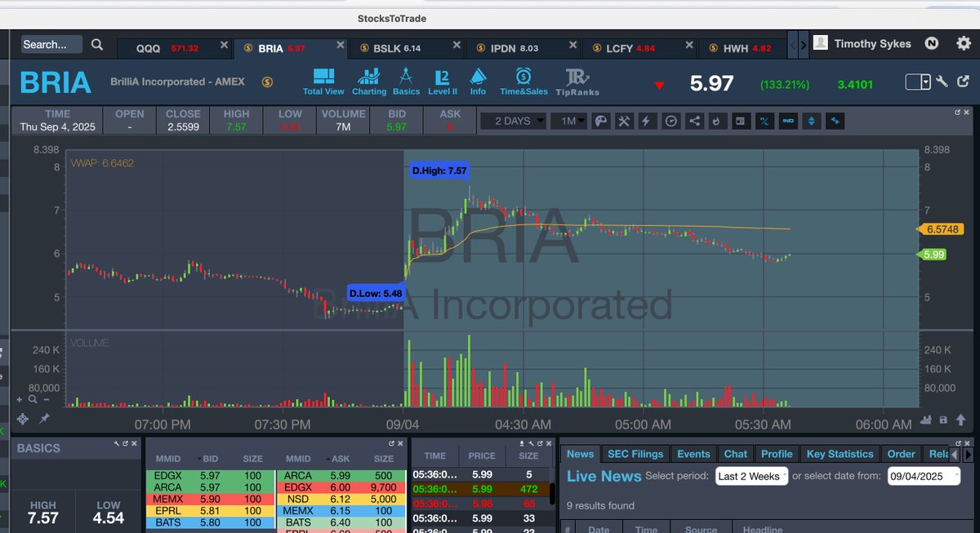980x533 pixels.
Task: Toggle the IND indicators button
Action: pyautogui.click(x=788, y=121)
